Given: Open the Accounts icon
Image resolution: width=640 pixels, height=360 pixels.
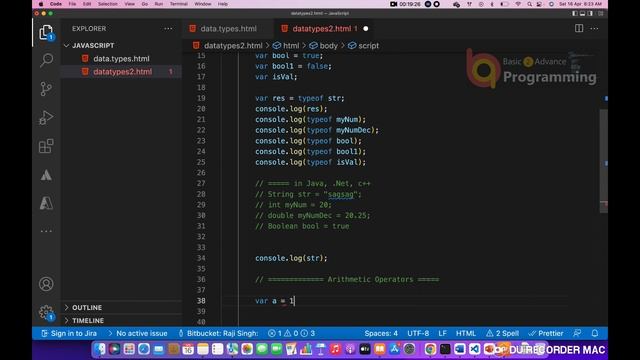Looking at the screenshot, I should (x=46, y=284).
